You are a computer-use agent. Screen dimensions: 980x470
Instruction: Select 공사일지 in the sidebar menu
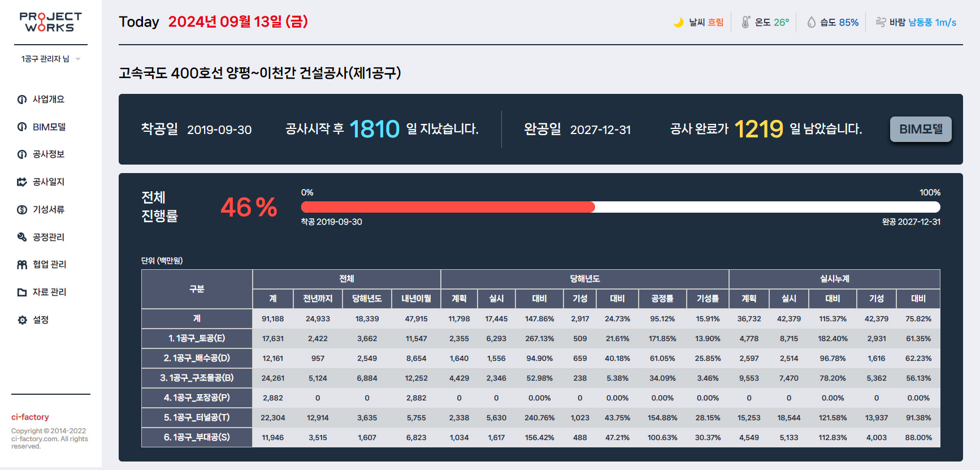[49, 182]
